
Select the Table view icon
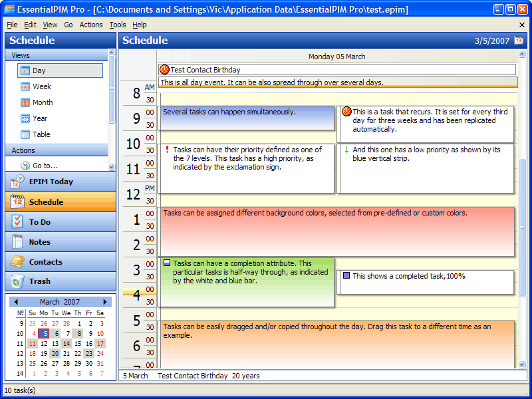25,134
